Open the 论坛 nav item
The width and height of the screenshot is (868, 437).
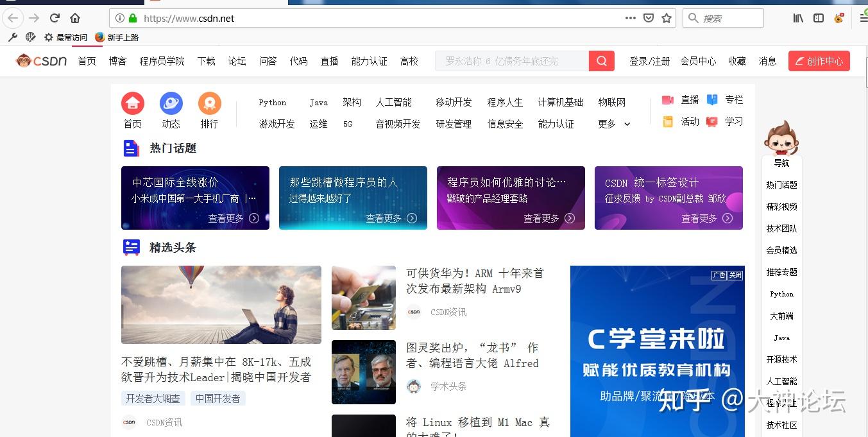[237, 61]
